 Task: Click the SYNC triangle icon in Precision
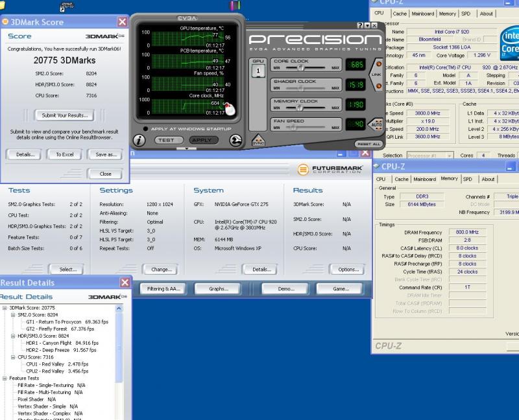click(x=258, y=140)
